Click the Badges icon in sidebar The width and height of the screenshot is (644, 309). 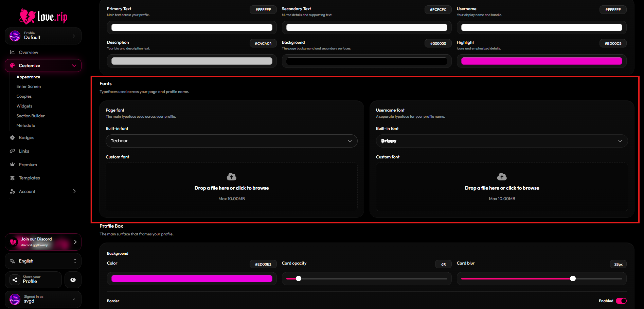pos(13,138)
